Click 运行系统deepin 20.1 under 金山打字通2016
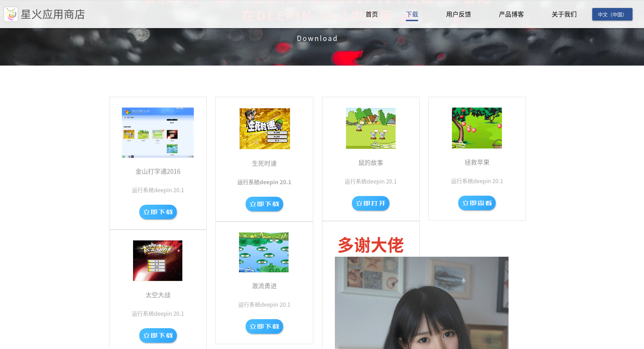The width and height of the screenshot is (644, 349). (158, 190)
